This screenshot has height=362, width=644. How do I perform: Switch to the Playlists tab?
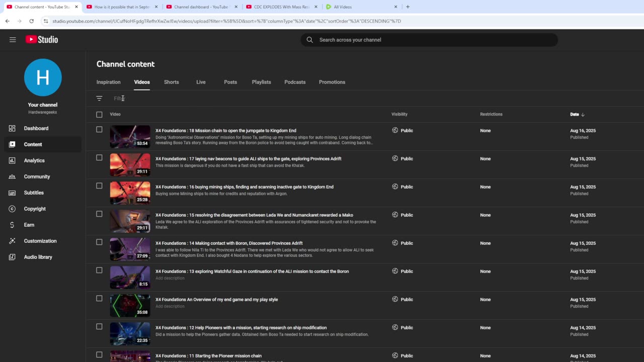click(x=262, y=82)
